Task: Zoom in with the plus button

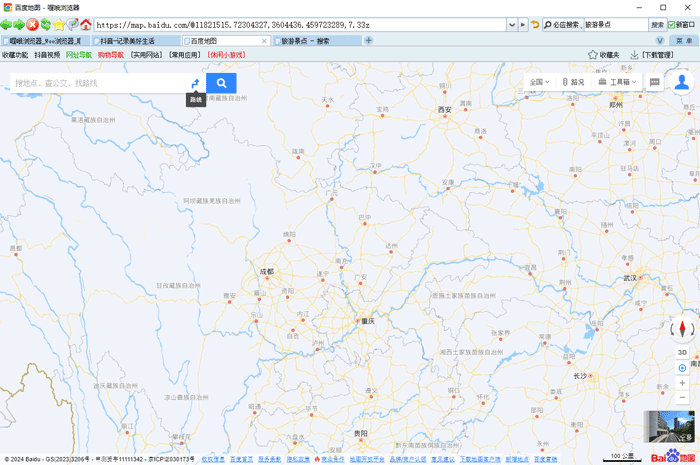Action: click(682, 383)
